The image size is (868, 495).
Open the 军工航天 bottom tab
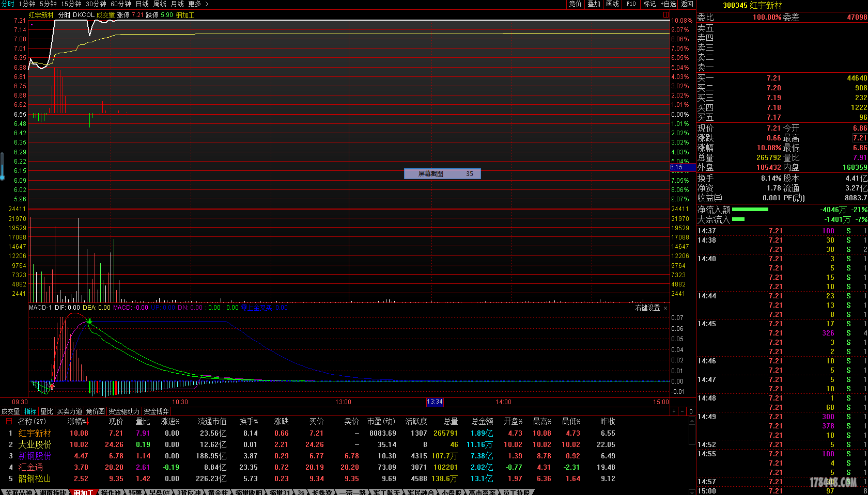click(x=386, y=492)
